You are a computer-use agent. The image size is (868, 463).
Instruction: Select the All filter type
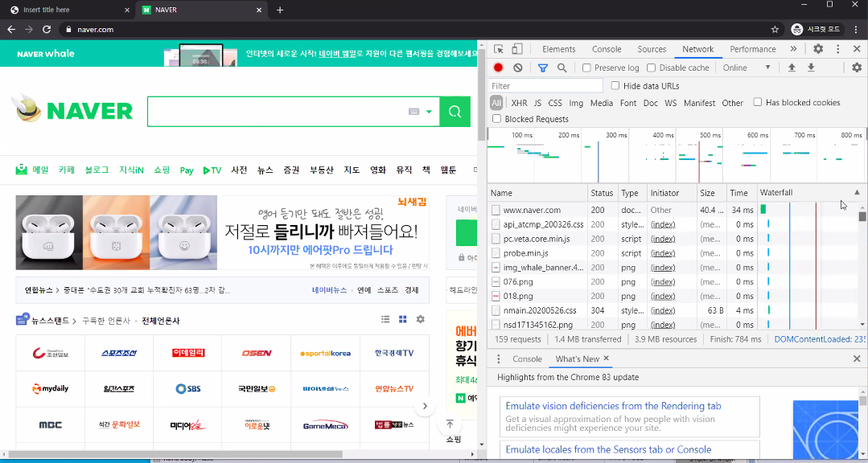point(496,103)
